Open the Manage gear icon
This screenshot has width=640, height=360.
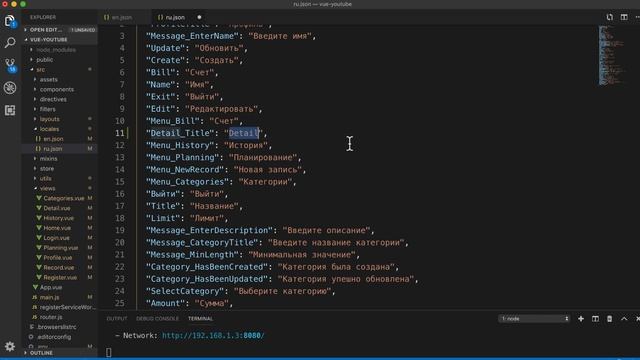(x=10, y=347)
